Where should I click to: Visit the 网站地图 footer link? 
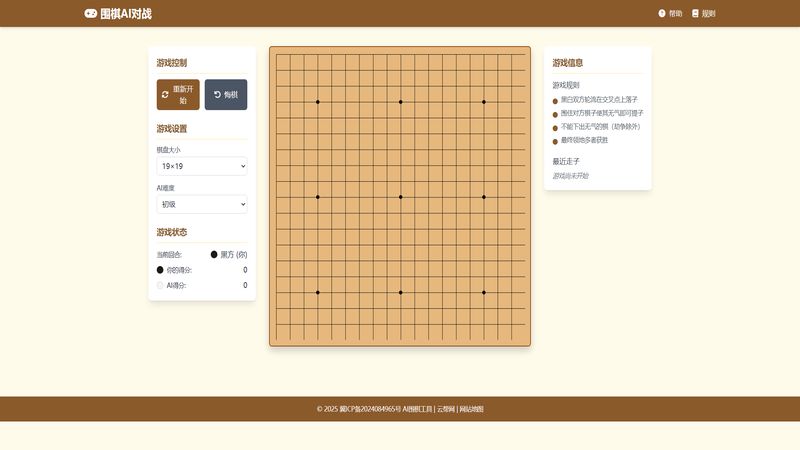click(x=471, y=409)
